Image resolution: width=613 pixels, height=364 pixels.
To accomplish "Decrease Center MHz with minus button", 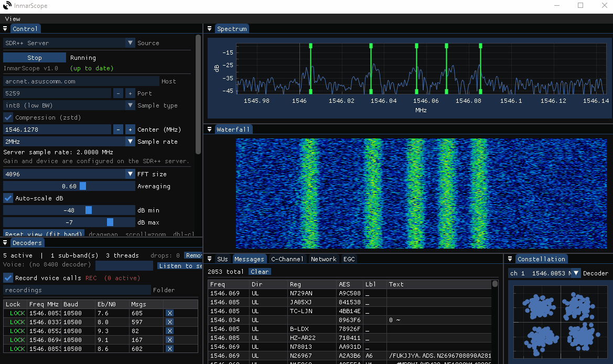I will click(118, 130).
